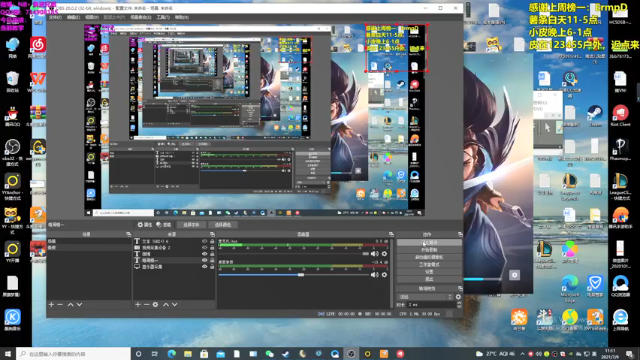The image size is (640, 360).
Task: Click the Start Virtual Camera button
Action: [x=429, y=257]
